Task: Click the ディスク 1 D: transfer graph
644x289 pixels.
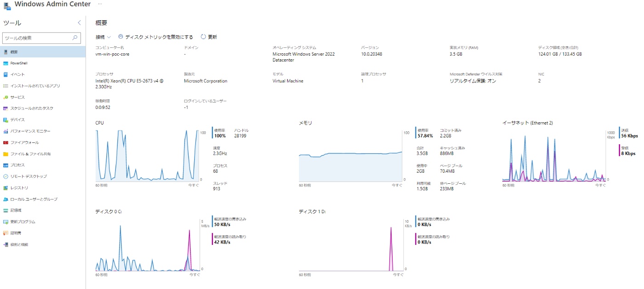Action: [351, 245]
